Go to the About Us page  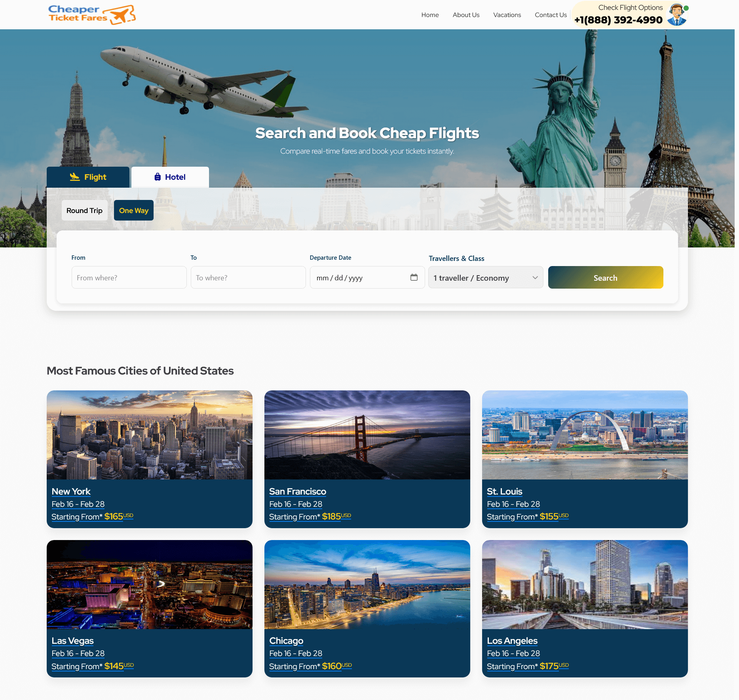(466, 15)
